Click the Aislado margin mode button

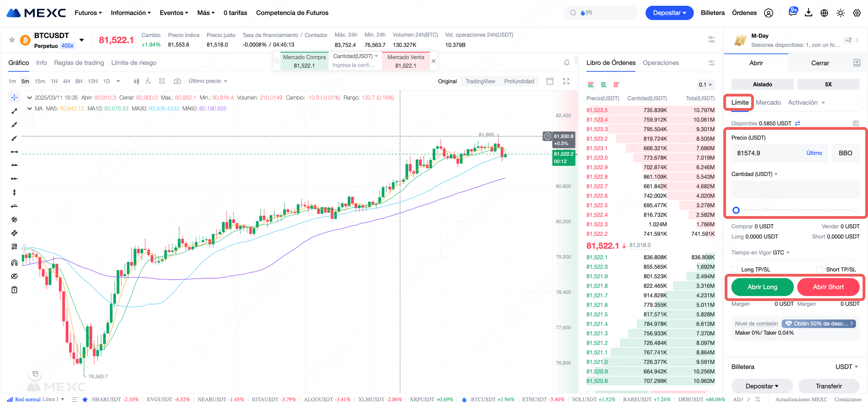point(762,84)
